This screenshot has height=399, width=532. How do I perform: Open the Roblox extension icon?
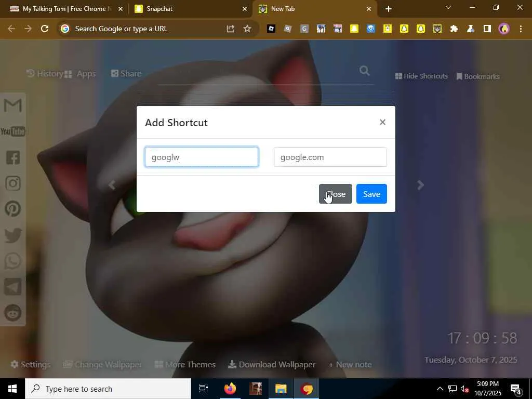(271, 29)
